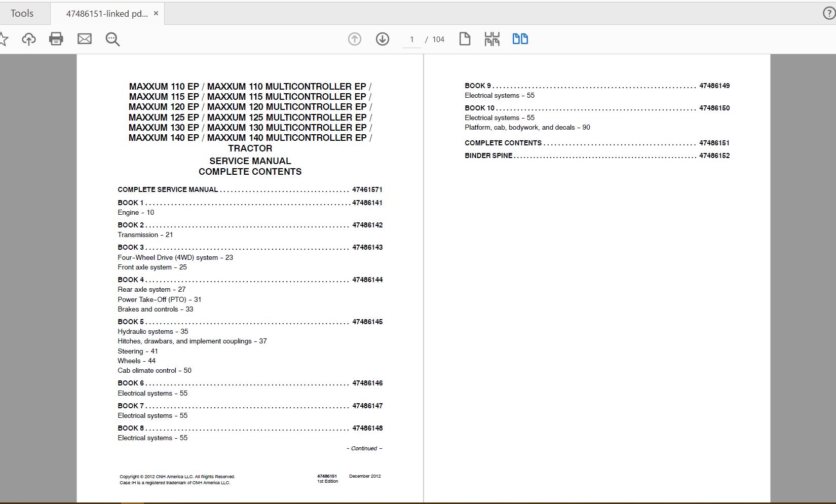
Task: Upload file to cloud icon
Action: click(29, 39)
